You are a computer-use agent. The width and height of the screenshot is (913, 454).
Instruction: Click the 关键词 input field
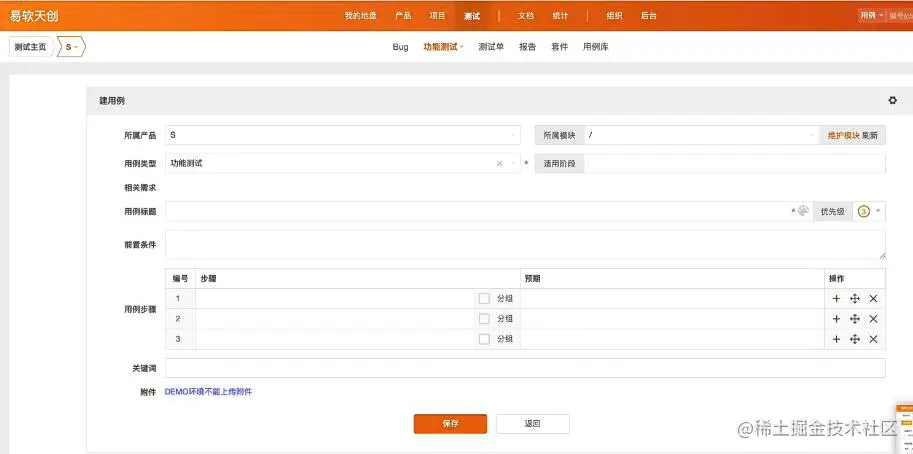point(525,368)
